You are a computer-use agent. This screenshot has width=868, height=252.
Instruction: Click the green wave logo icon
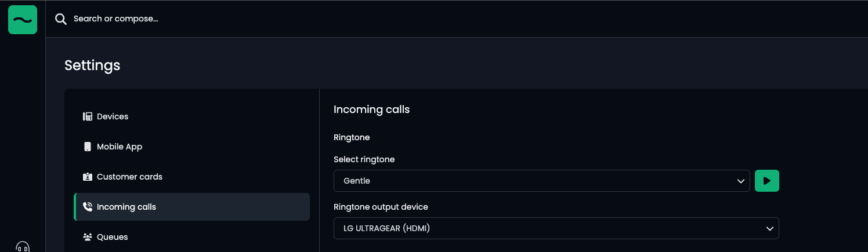tap(23, 20)
